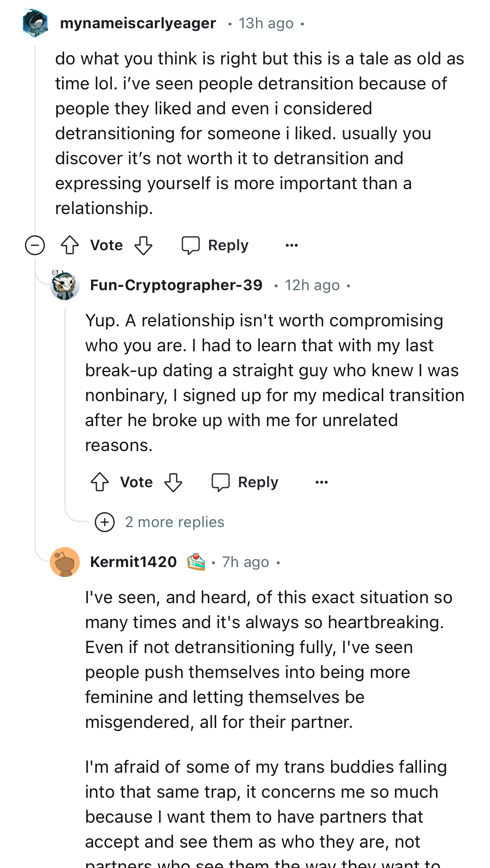Tap the cake day icon next to Kermit1420
The height and width of the screenshot is (868, 490).
point(196,562)
